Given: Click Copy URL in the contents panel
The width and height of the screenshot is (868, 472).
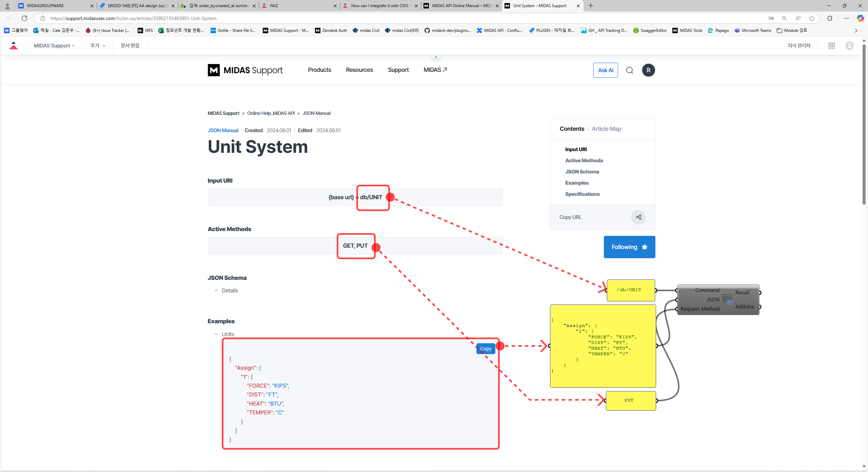Looking at the screenshot, I should tap(570, 217).
